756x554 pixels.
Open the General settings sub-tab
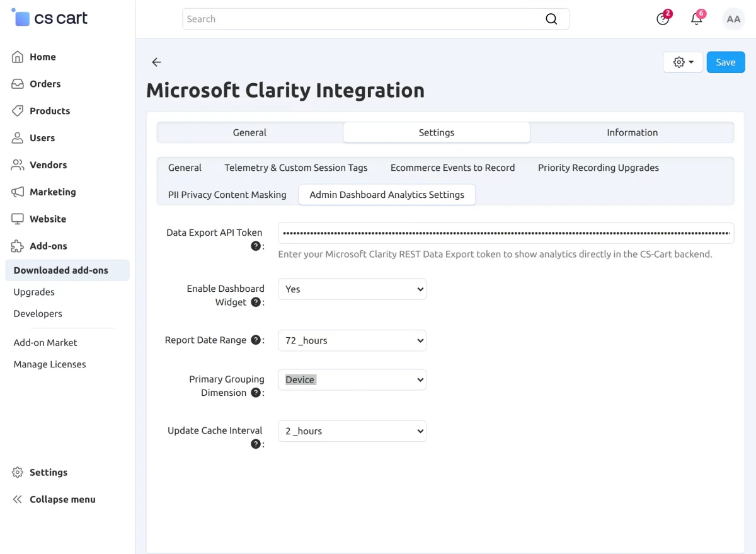pos(185,168)
